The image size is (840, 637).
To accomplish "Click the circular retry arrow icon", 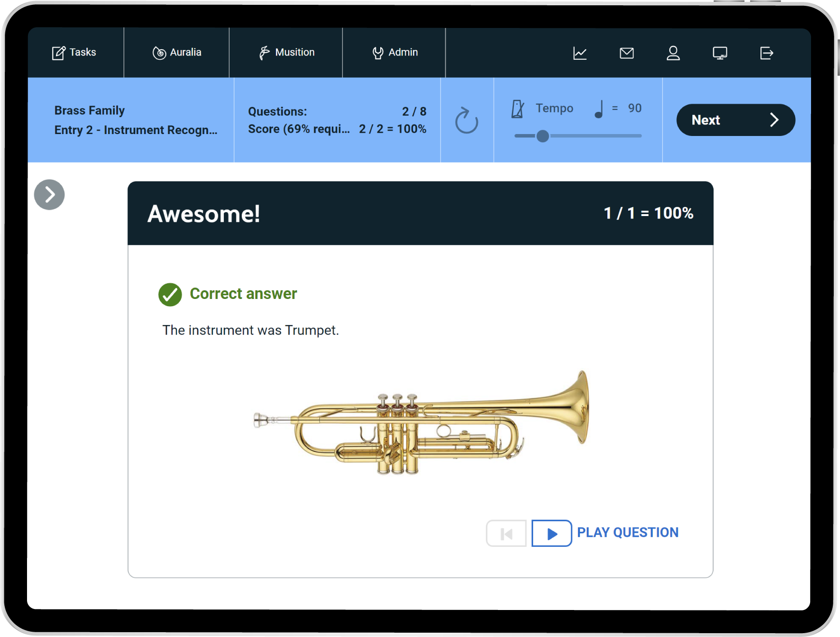I will click(467, 121).
